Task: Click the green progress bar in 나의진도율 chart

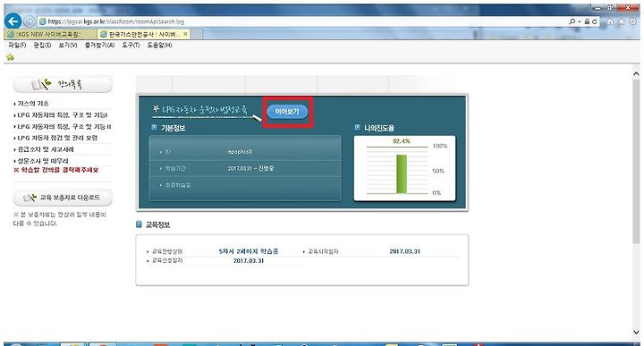Action: click(402, 173)
